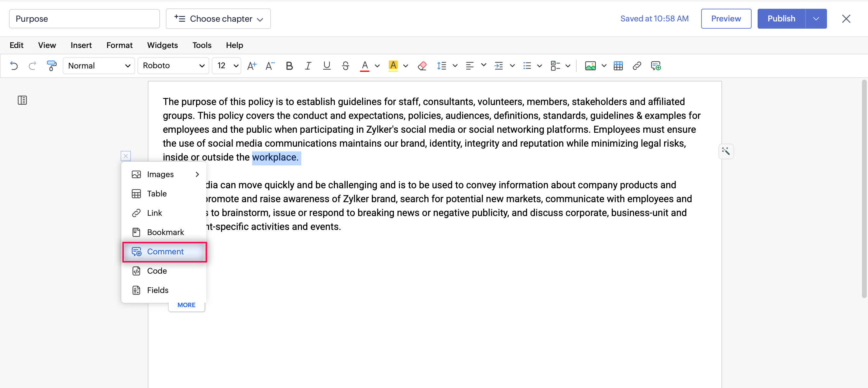Click the clear formatting eraser icon

click(422, 66)
